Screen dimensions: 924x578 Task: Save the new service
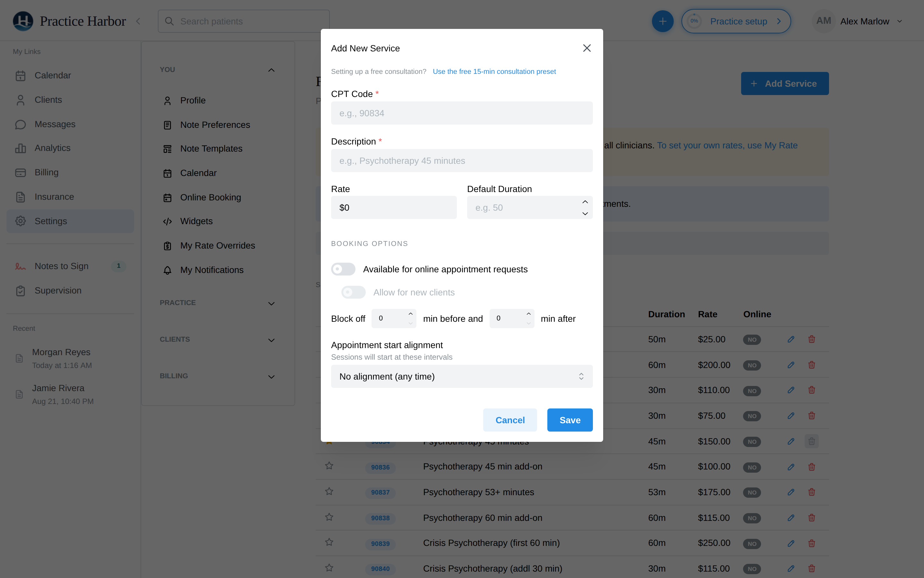pyautogui.click(x=570, y=420)
